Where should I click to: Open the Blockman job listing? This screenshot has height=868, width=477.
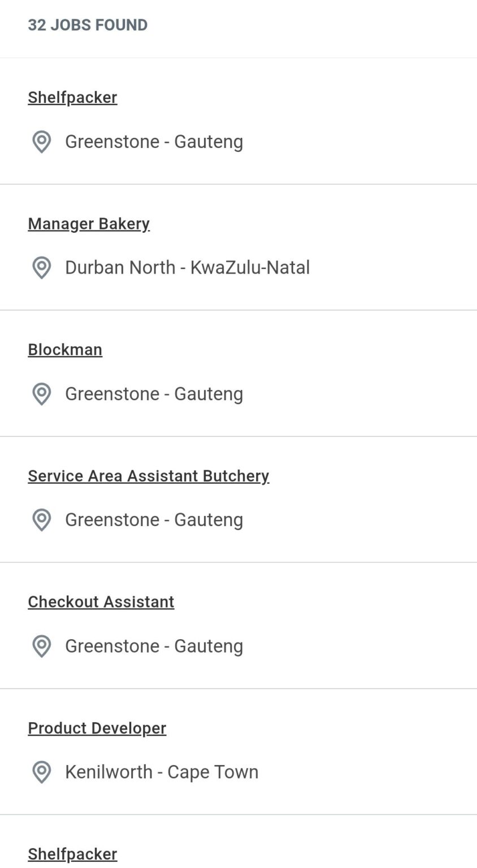[65, 350]
